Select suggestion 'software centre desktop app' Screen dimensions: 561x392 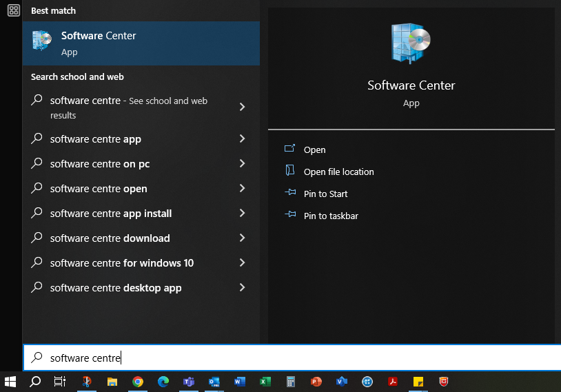coord(141,287)
